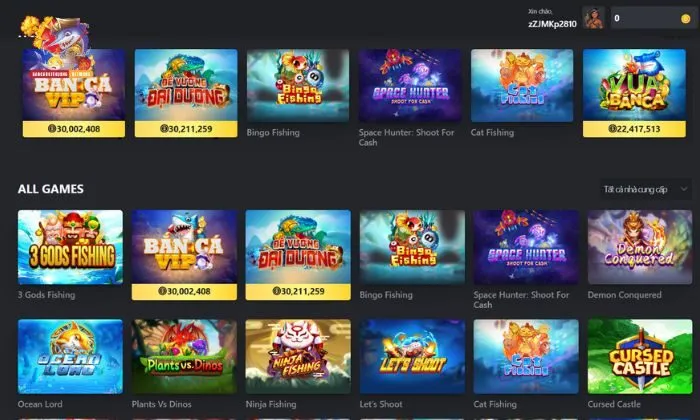
Task: Click Vua Bắn Cá game in top row
Action: point(634,85)
